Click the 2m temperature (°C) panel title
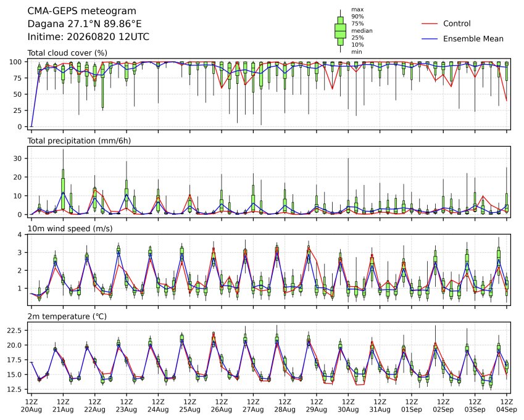This screenshot has width=524, height=420. 67,316
